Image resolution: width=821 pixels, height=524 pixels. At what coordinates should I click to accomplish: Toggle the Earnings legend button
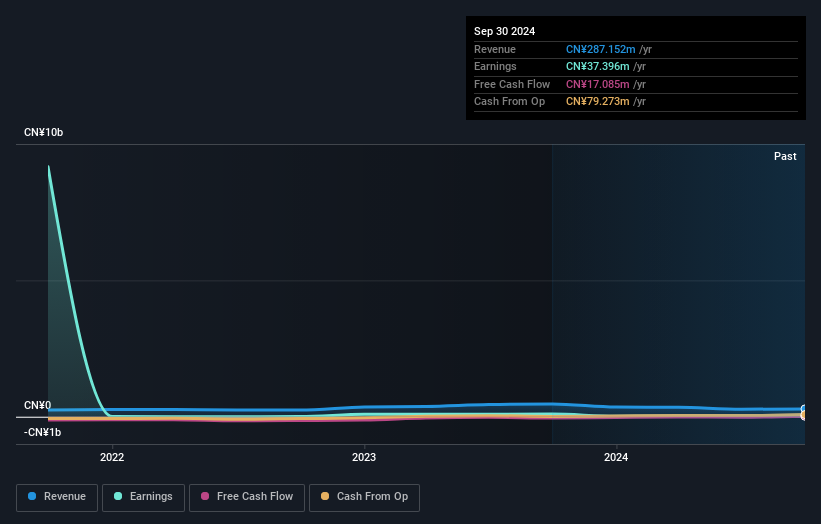tap(143, 497)
